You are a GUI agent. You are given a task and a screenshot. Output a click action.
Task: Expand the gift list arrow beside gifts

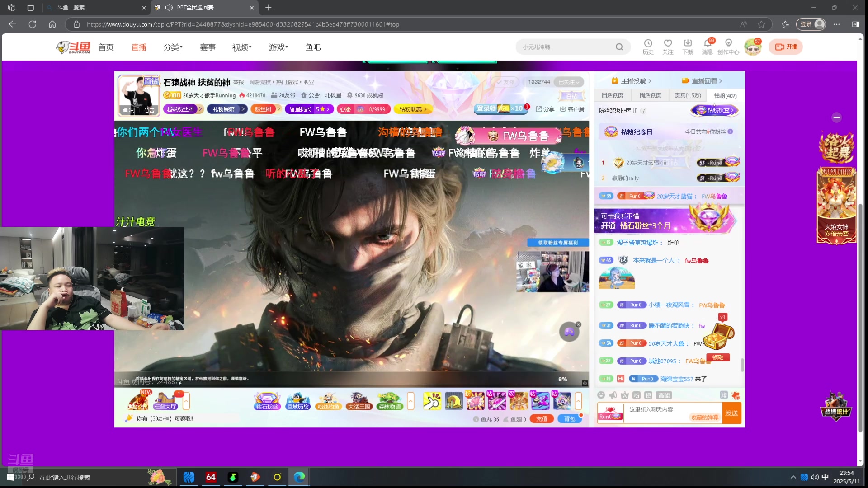[x=578, y=401]
